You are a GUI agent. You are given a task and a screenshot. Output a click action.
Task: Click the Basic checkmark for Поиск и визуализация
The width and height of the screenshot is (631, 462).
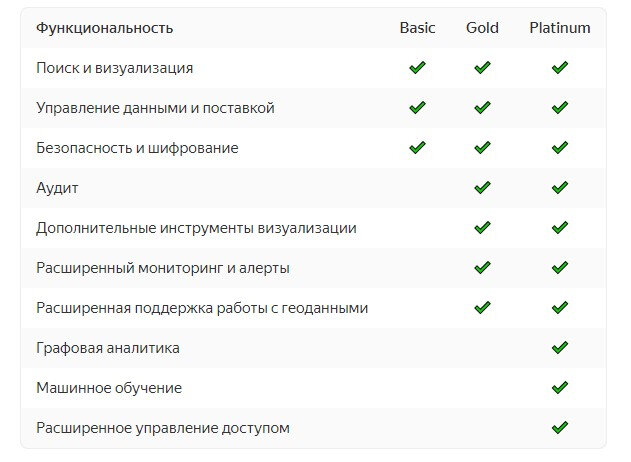[x=417, y=68]
